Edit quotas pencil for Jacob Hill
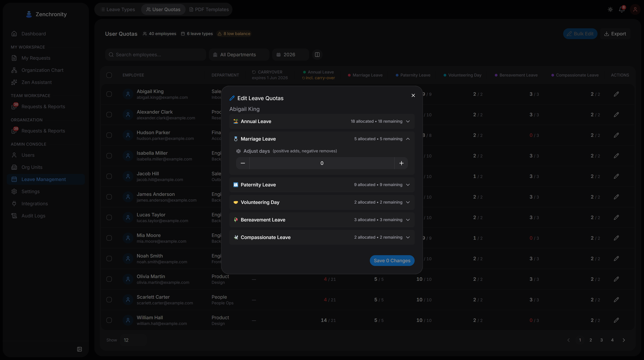644x360 pixels. (616, 176)
